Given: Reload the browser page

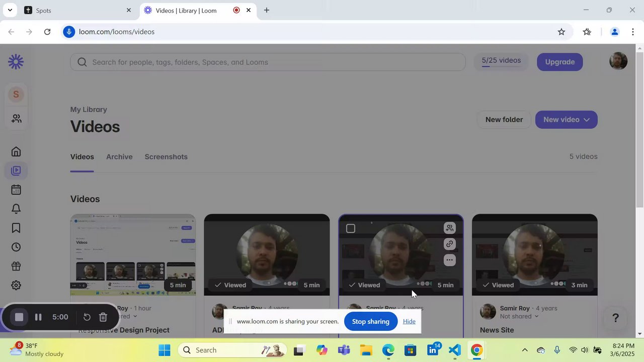Looking at the screenshot, I should [x=47, y=32].
